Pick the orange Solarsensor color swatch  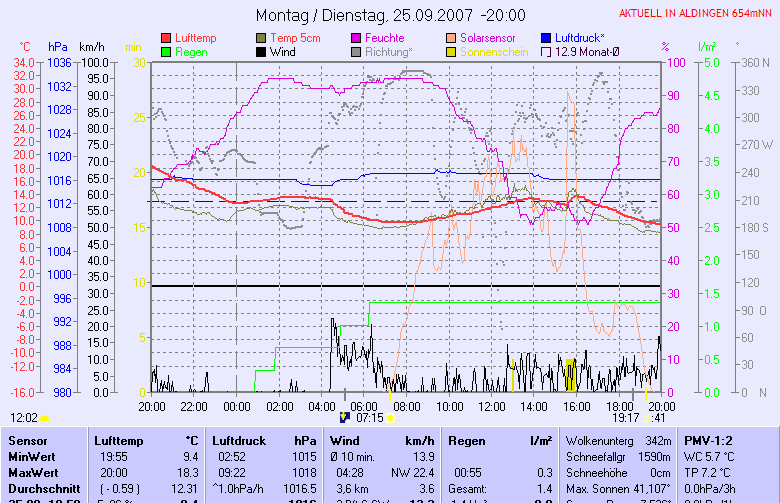(x=451, y=37)
